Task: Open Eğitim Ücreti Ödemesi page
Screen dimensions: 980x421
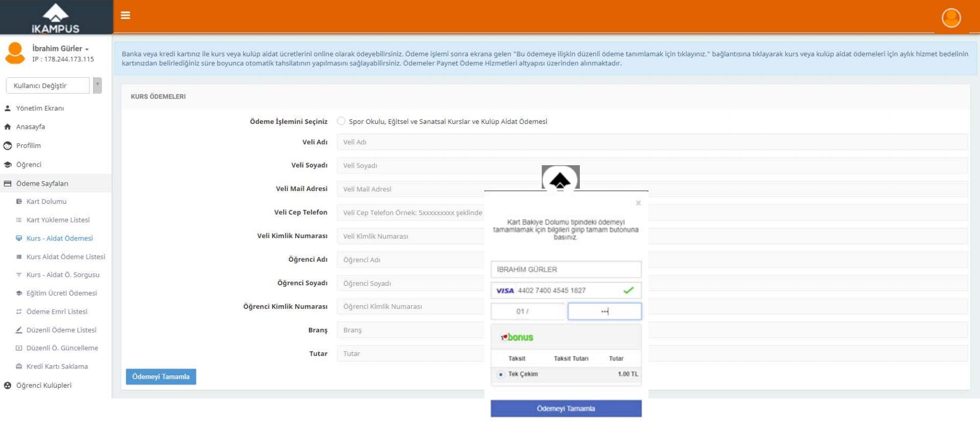Action: [x=62, y=293]
